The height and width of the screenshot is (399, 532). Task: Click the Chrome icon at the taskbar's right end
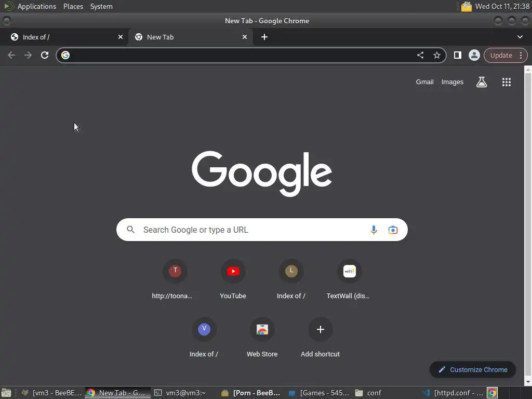[493, 393]
